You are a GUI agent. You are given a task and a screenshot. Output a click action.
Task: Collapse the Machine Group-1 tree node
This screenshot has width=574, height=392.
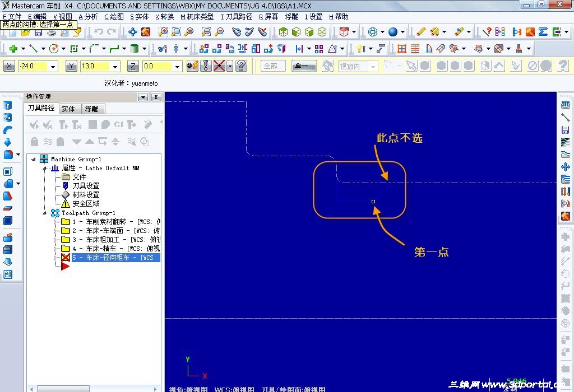(x=34, y=159)
